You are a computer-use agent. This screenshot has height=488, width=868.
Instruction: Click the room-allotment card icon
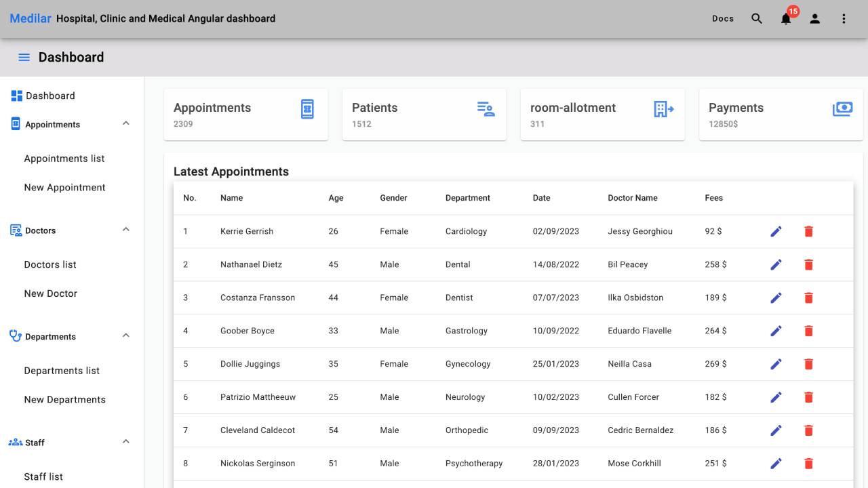point(663,108)
